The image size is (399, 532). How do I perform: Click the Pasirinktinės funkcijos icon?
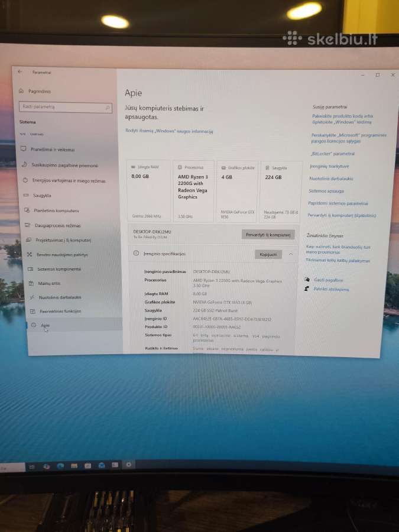pos(33,311)
